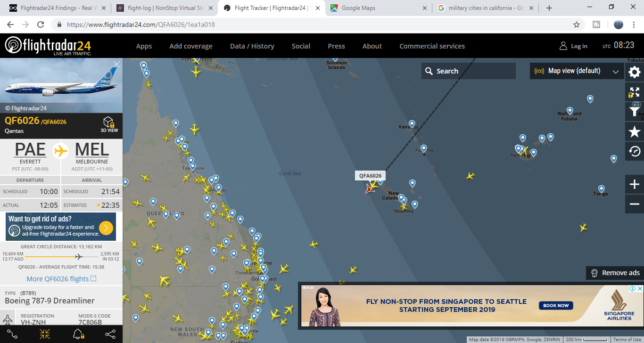This screenshot has height=343, width=644.
Task: Open the Apps menu
Action: pyautogui.click(x=144, y=46)
